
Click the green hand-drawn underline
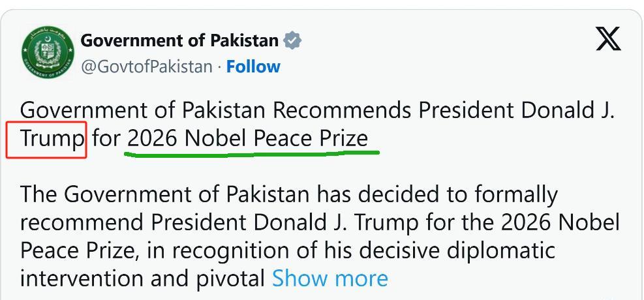[251, 154]
